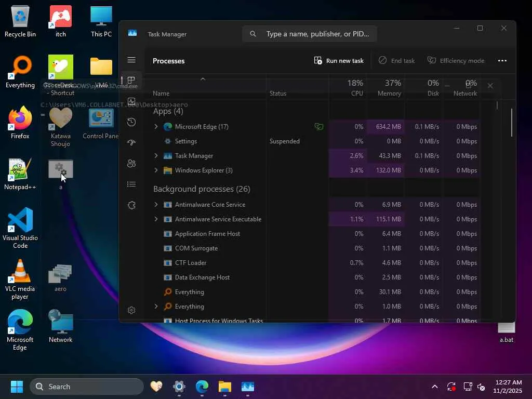The width and height of the screenshot is (532, 399).
Task: Select the Data Exchange Host process
Action: 315,277
